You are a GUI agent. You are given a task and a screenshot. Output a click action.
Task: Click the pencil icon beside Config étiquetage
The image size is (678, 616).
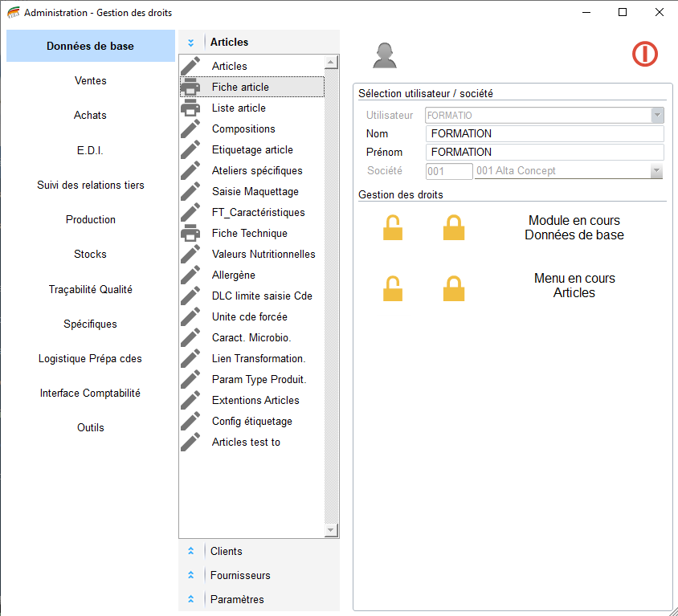(190, 421)
